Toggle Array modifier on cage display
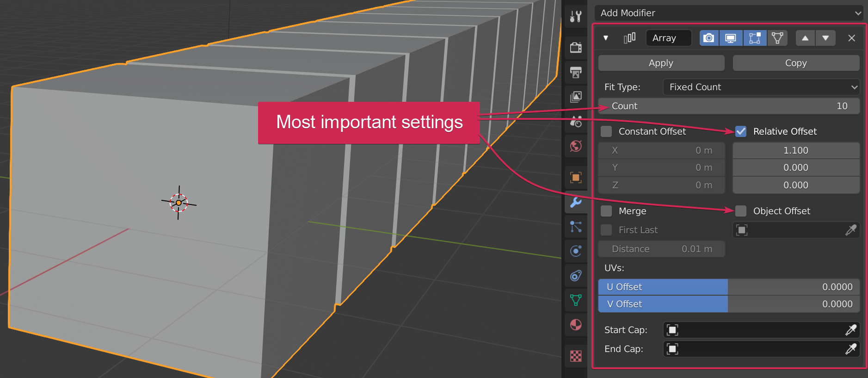The height and width of the screenshot is (378, 868). 778,38
